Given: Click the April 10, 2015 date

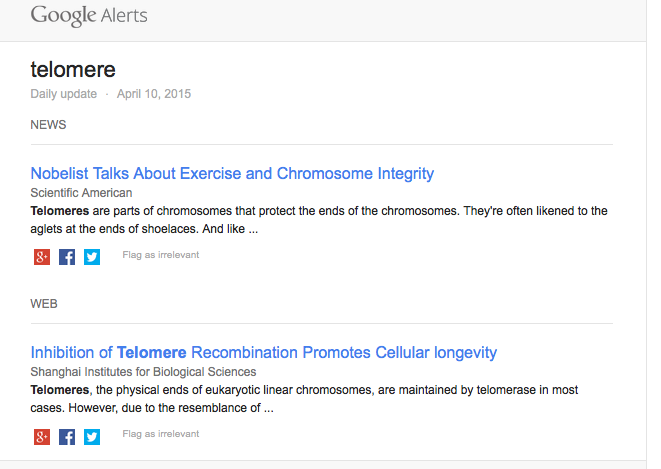Looking at the screenshot, I should point(154,94).
